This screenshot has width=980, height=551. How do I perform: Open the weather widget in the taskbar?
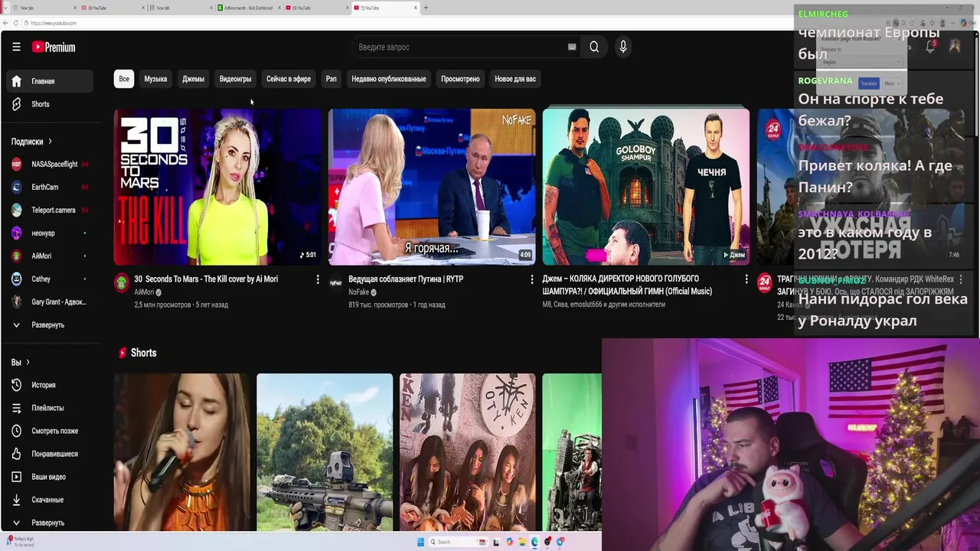[x=19, y=541]
